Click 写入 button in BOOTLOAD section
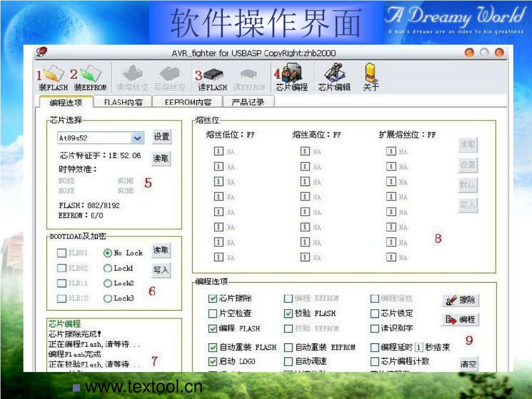Screen dimensions: 532x399 (x=161, y=270)
